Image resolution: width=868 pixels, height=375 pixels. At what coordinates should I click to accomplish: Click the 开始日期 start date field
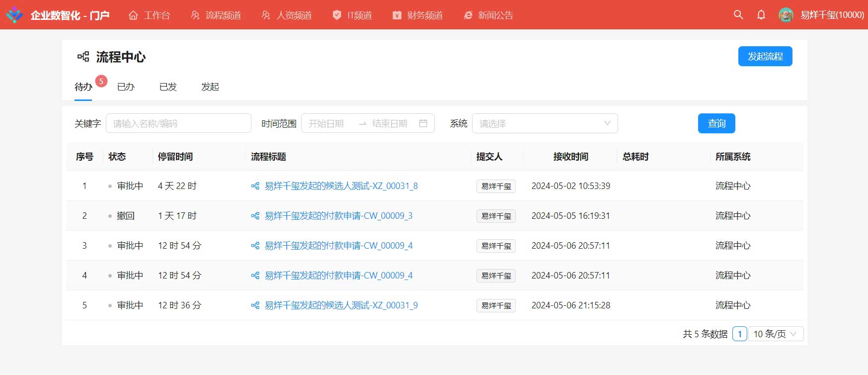327,123
